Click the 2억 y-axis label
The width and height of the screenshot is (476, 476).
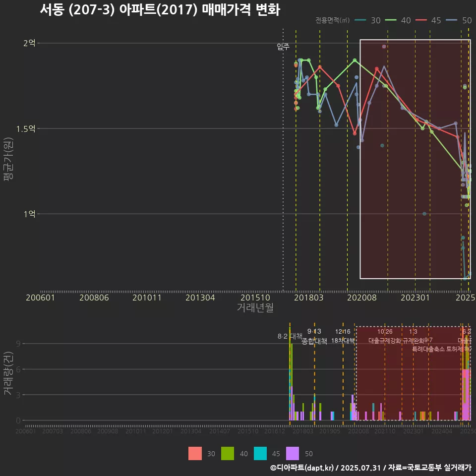pos(29,43)
